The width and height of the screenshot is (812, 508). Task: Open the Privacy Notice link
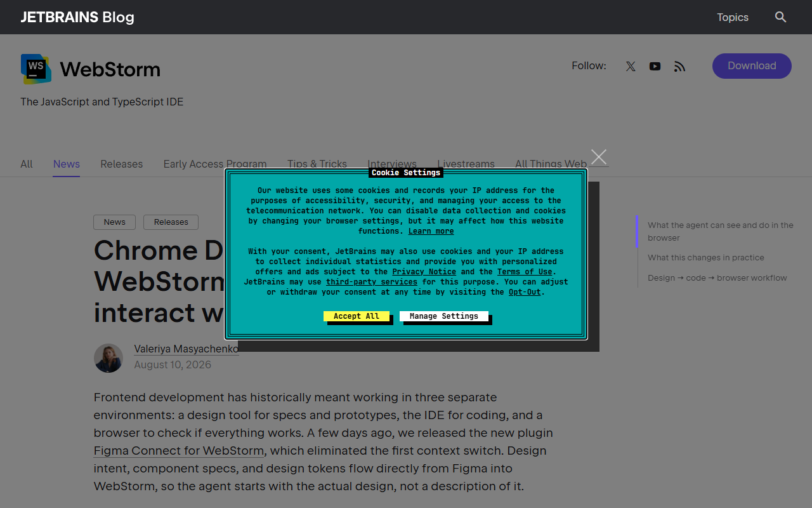[424, 272]
